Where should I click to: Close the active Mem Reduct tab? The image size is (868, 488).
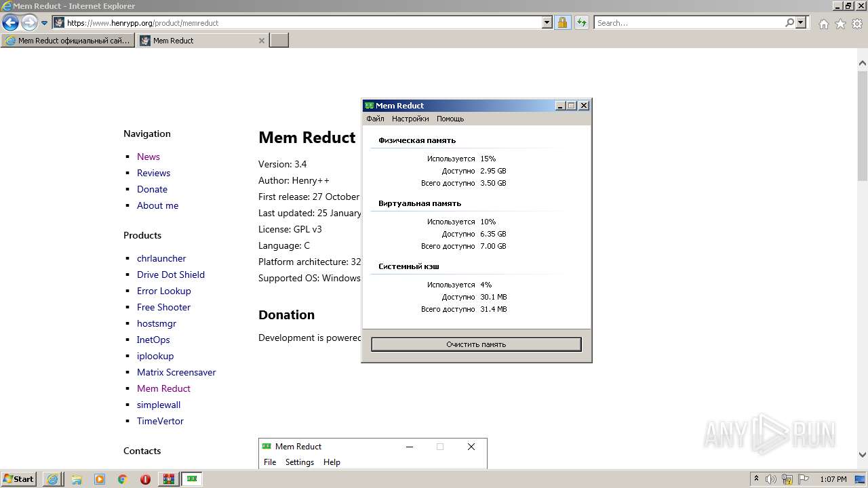click(262, 41)
